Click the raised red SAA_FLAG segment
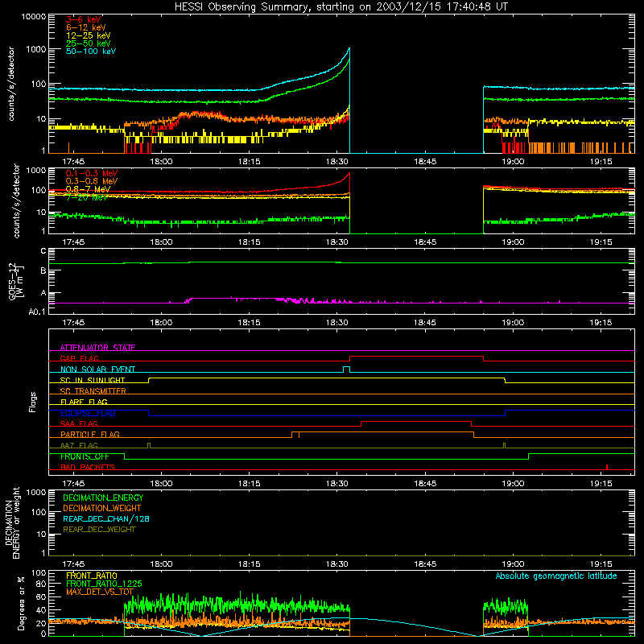Image resolution: width=644 pixels, height=644 pixels. click(415, 422)
